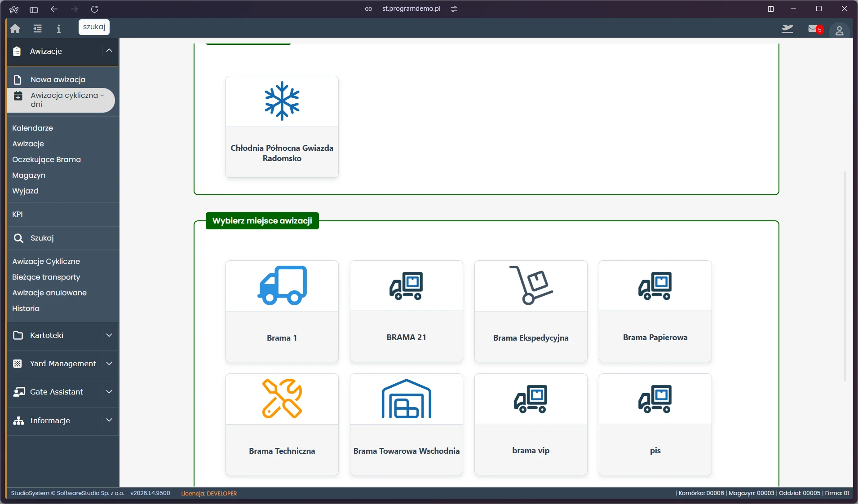Click Wybierz miejsce awizacji heading
Viewport: 858px width, 504px height.
(262, 221)
